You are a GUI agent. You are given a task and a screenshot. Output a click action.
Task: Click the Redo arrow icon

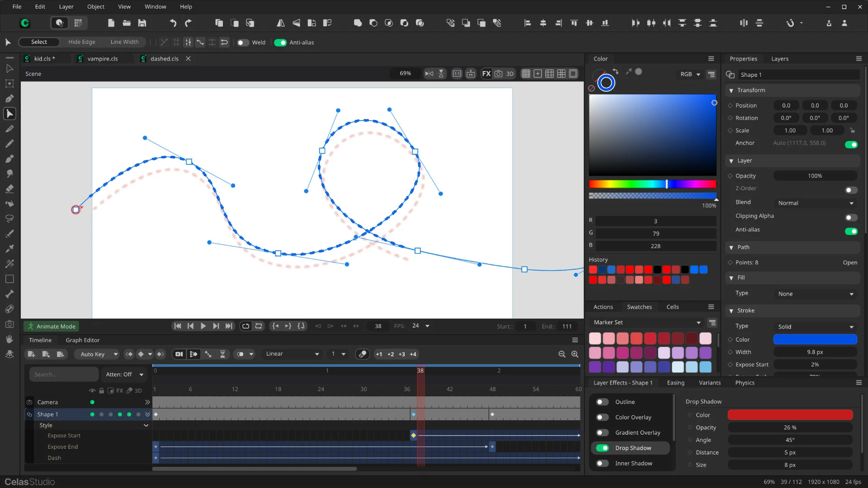coord(189,23)
